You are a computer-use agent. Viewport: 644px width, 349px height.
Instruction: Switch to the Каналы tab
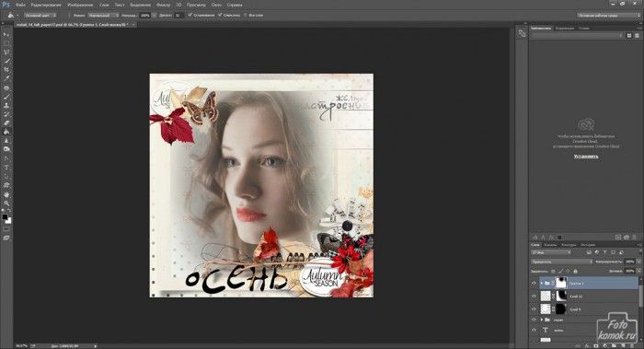[550, 245]
